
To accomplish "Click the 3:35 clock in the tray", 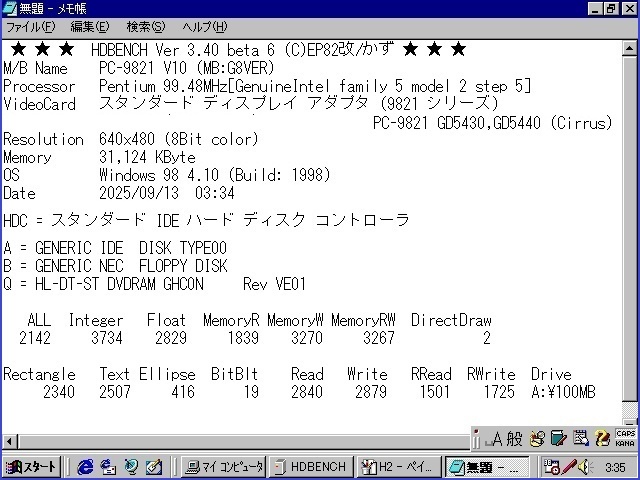I will tap(616, 467).
